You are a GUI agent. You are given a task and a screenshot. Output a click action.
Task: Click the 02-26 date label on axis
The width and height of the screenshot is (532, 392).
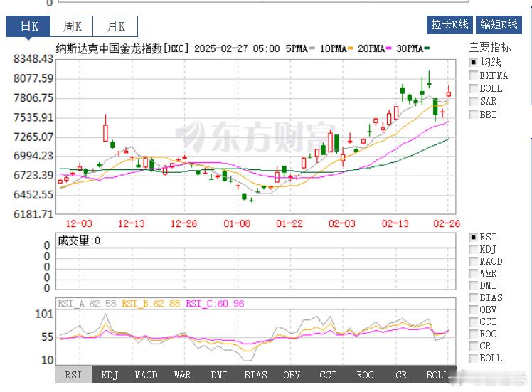pyautogui.click(x=447, y=223)
